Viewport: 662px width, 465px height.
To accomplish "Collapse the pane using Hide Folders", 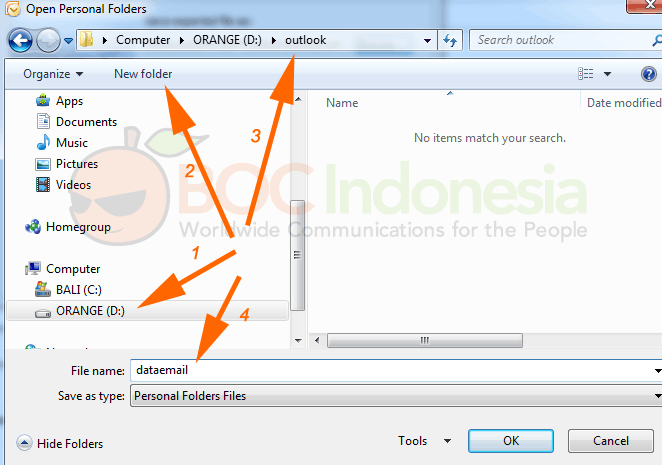I will (60, 443).
